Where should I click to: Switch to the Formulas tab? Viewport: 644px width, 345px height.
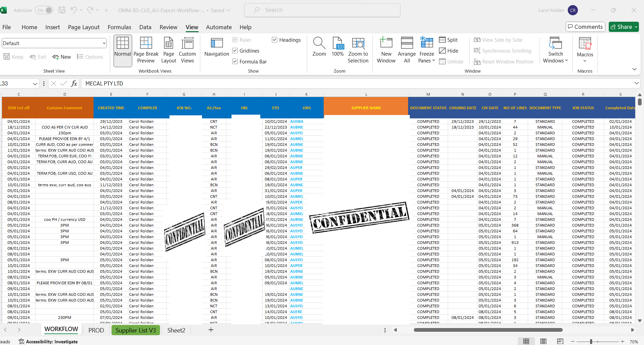[x=119, y=27]
